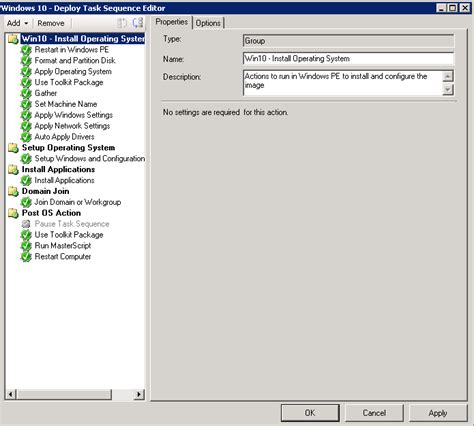Click the tree horizontal scroll right arrow
The height and width of the screenshot is (426, 474).
(139, 395)
